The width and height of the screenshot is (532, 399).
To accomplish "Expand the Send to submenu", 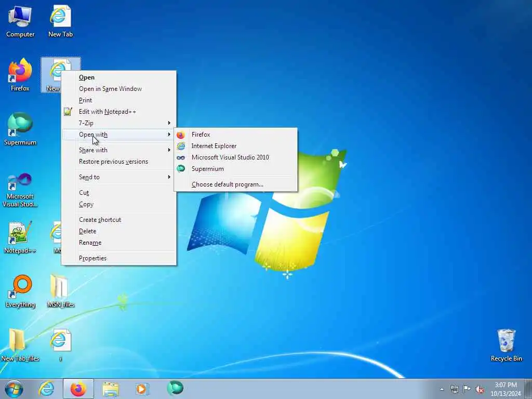I will 119,177.
